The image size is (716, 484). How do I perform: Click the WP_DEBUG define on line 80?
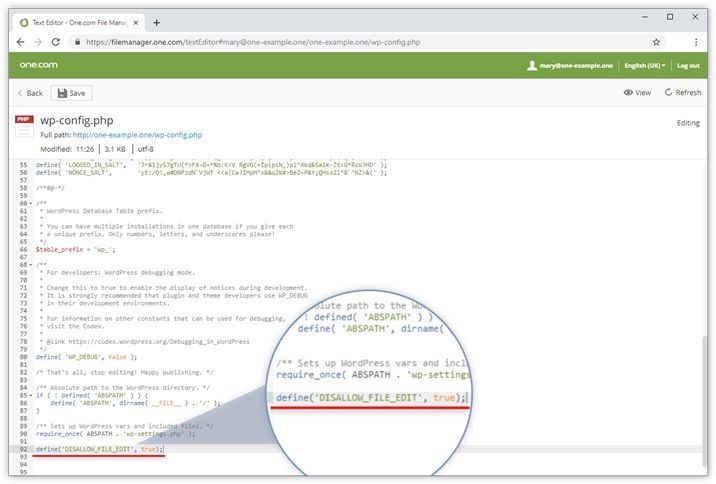pyautogui.click(x=86, y=357)
